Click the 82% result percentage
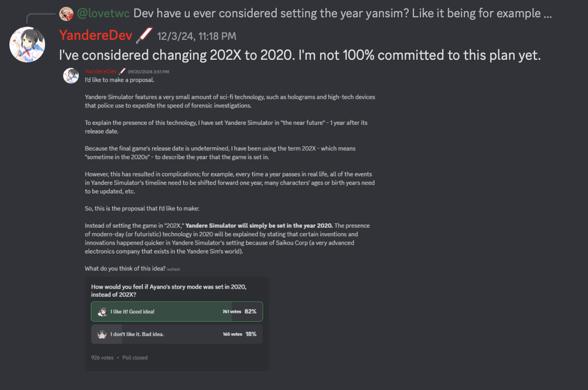Image resolution: width=588 pixels, height=390 pixels. click(x=251, y=311)
